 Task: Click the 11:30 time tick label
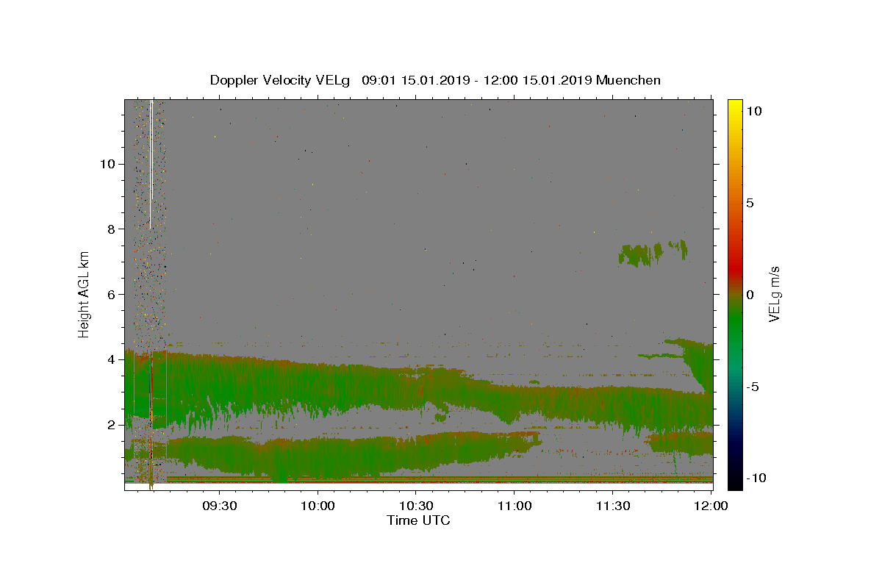(x=612, y=506)
